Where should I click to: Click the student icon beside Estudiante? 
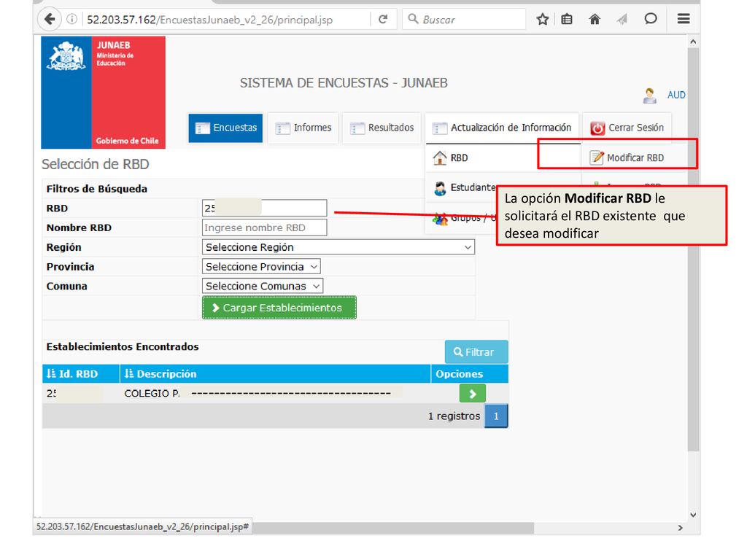(440, 188)
